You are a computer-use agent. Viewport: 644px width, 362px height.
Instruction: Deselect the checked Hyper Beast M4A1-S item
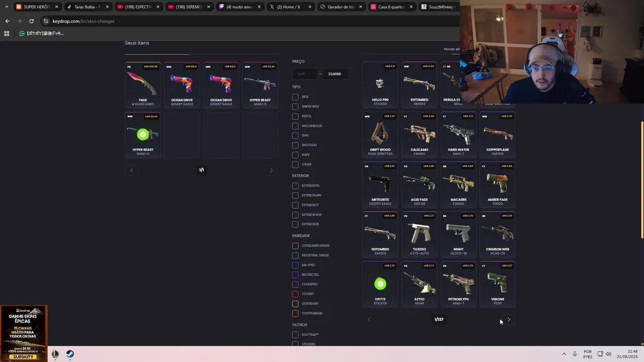point(143,135)
